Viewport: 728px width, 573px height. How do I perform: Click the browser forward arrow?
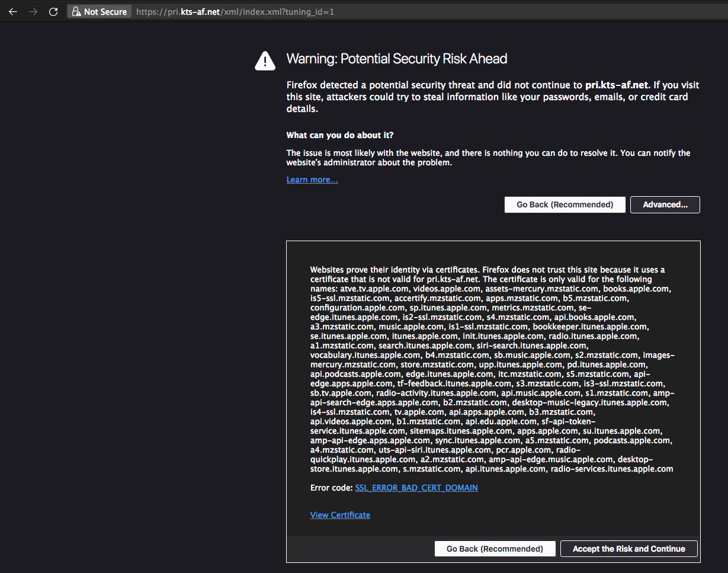[33, 11]
